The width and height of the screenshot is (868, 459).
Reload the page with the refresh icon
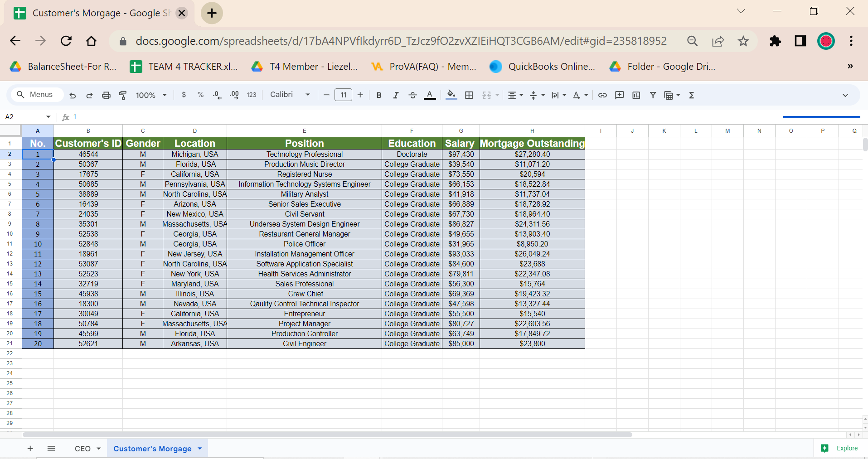66,41
